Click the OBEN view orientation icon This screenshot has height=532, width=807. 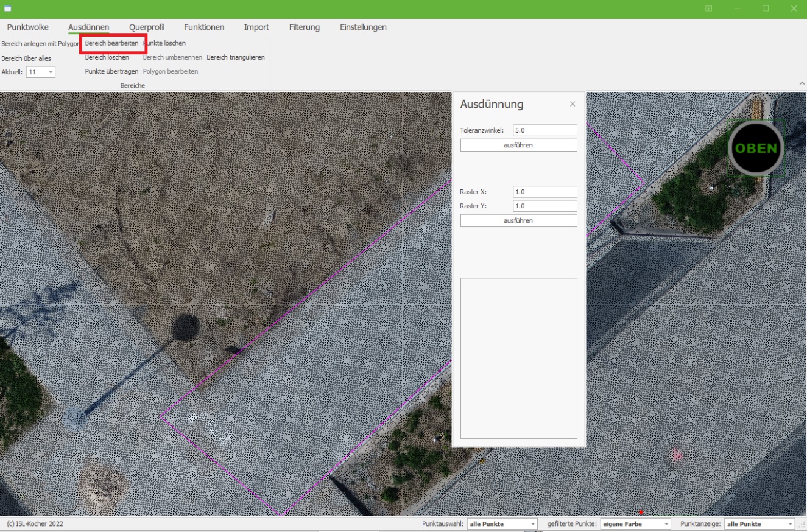(756, 148)
